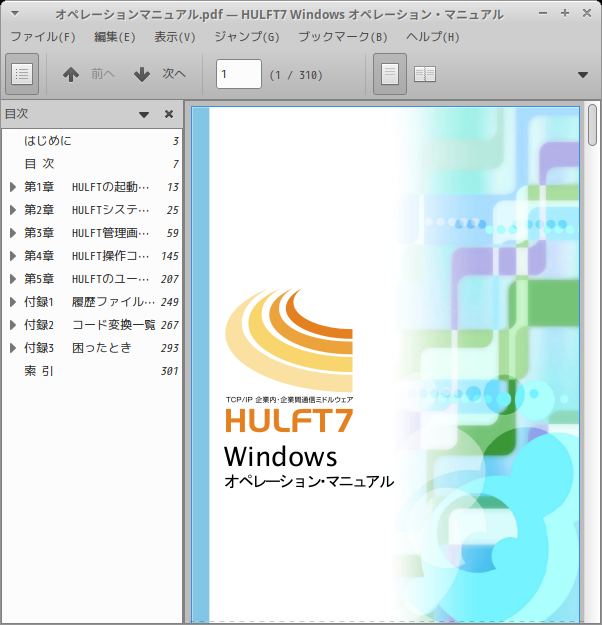Expand the 第3章 tree entry

click(x=13, y=233)
